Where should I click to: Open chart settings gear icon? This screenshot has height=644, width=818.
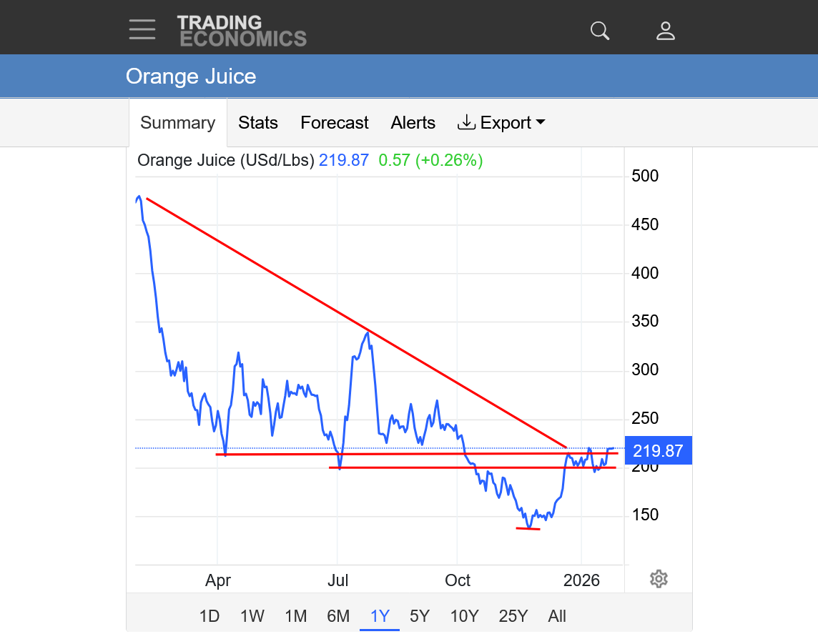click(659, 579)
